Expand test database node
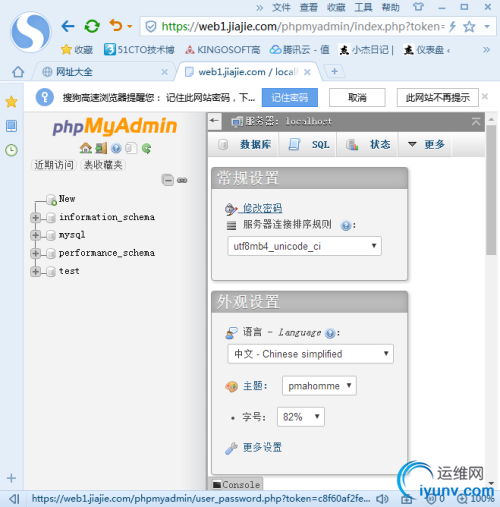The height and width of the screenshot is (507, 500). pyautogui.click(x=35, y=271)
